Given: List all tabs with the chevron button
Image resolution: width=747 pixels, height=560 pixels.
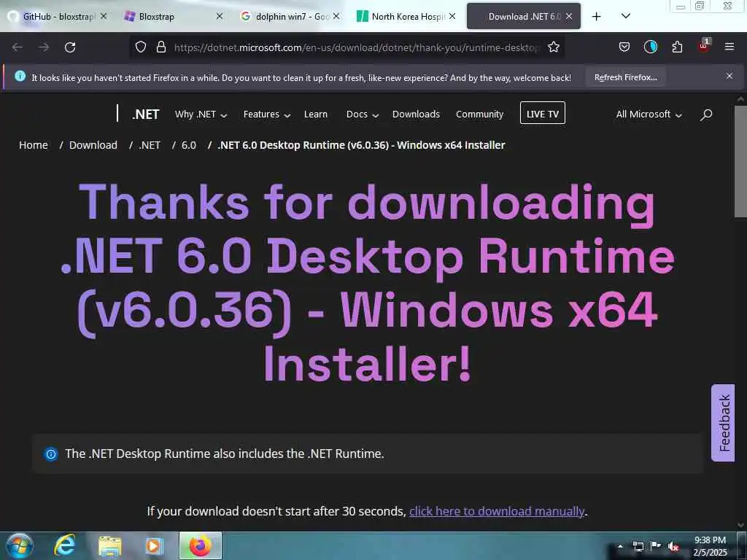Looking at the screenshot, I should [x=626, y=16].
